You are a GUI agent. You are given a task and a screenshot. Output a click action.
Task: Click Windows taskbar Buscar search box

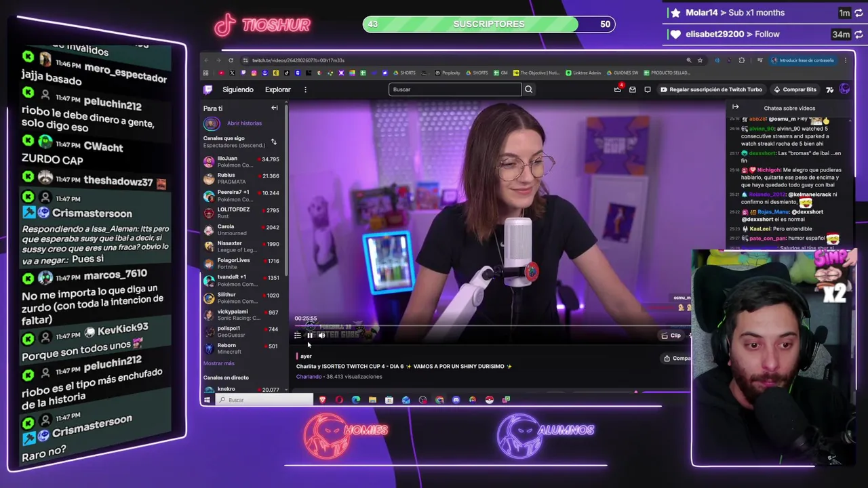(264, 400)
